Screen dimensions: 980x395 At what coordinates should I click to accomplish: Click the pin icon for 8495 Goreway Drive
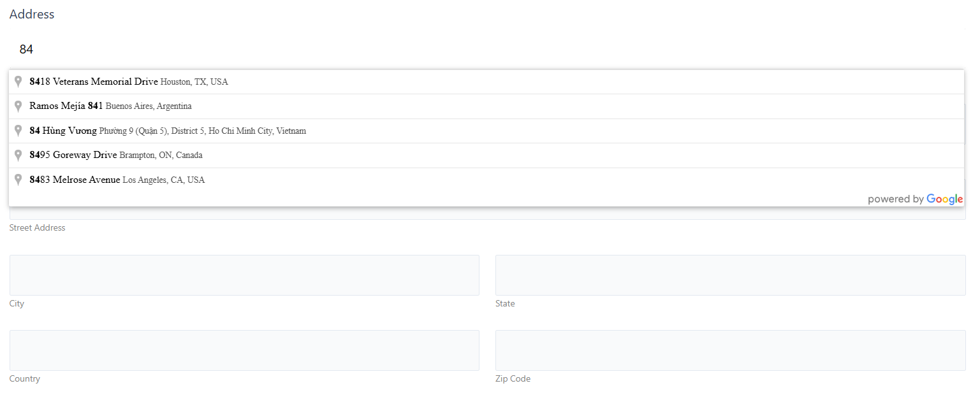[x=18, y=155]
